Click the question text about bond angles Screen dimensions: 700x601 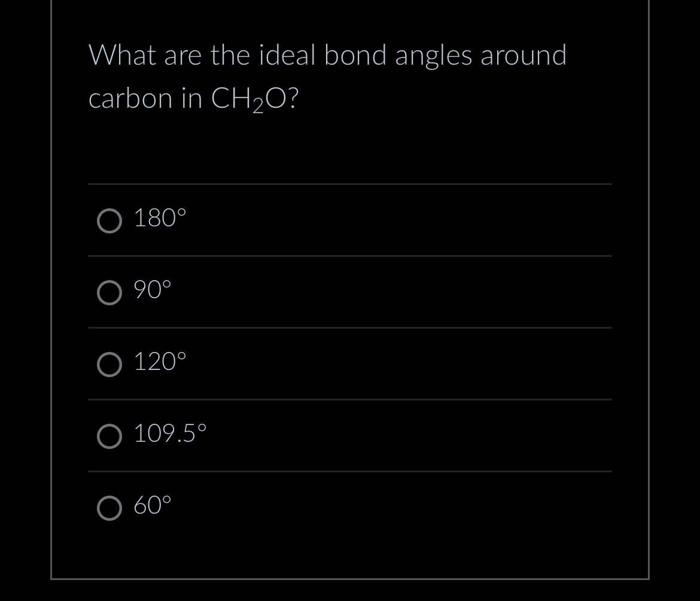click(328, 54)
